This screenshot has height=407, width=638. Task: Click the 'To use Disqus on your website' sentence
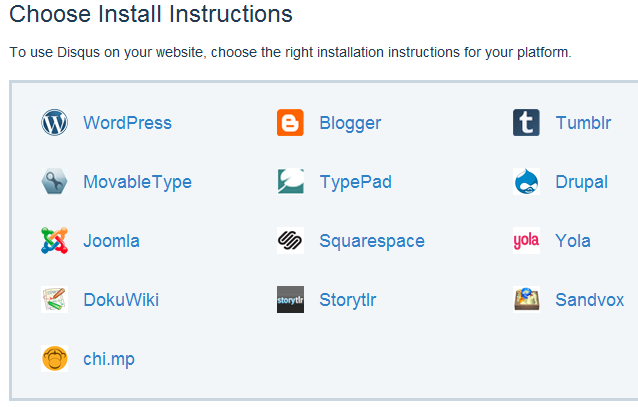point(290,53)
